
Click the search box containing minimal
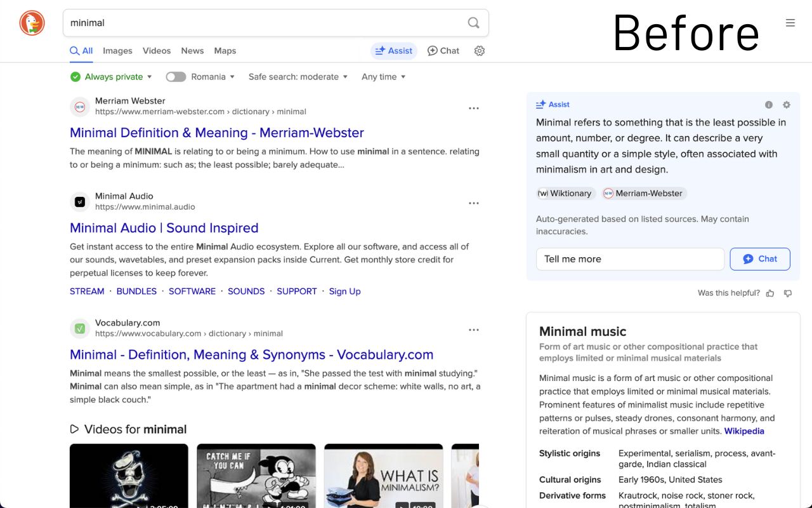tap(276, 23)
